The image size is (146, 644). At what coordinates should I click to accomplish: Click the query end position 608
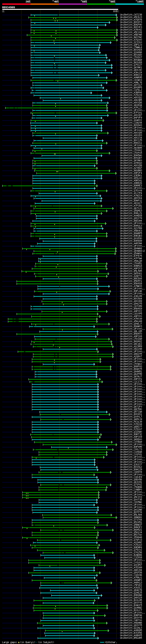[115, 11]
